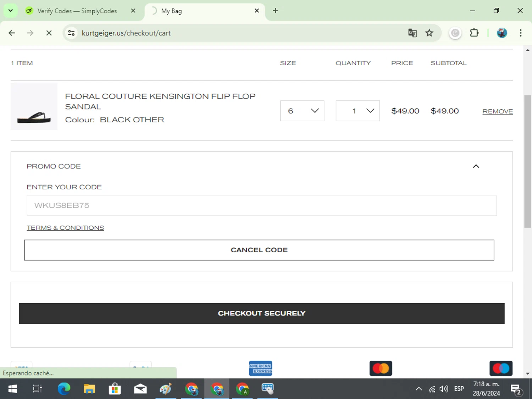This screenshot has width=532, height=399.
Task: Open the browser extensions puzzle icon
Action: click(474, 33)
